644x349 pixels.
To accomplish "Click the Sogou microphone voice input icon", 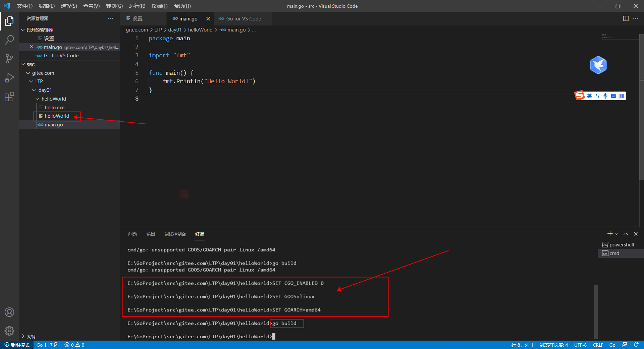I will click(605, 96).
